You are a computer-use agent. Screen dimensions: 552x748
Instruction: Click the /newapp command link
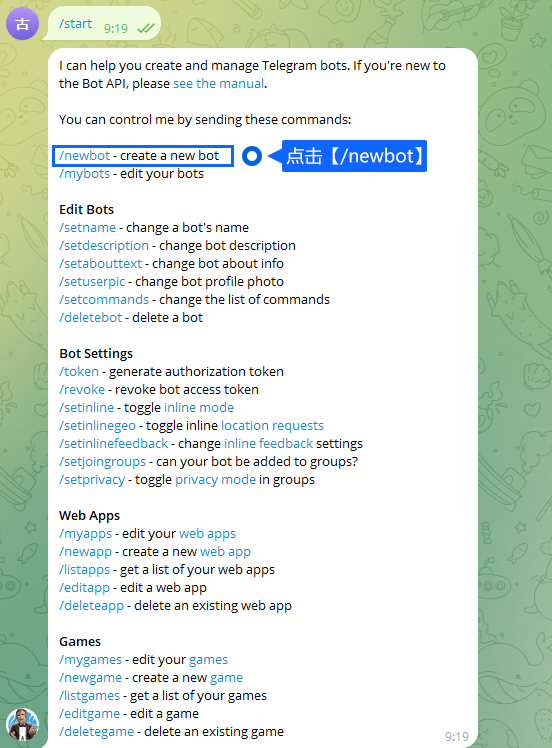(x=85, y=551)
